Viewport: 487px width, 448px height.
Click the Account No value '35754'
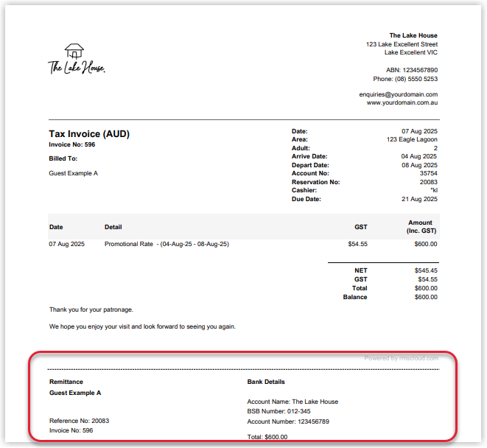(x=428, y=173)
